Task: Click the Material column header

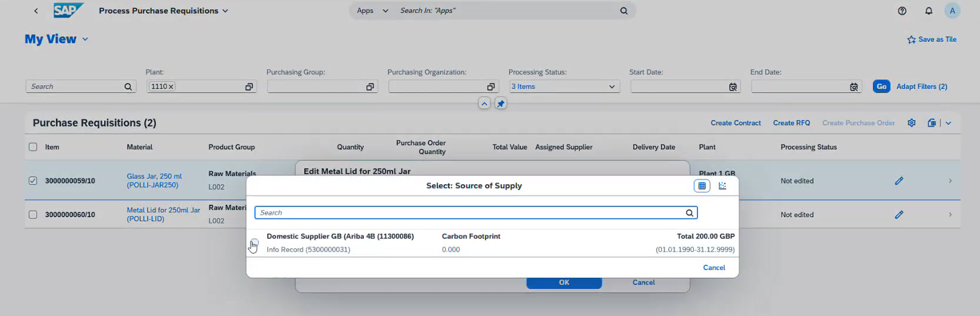Action: tap(139, 147)
